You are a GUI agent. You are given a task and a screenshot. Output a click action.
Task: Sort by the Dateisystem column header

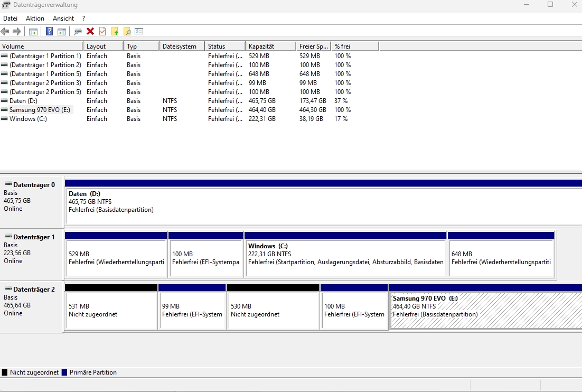click(x=182, y=46)
